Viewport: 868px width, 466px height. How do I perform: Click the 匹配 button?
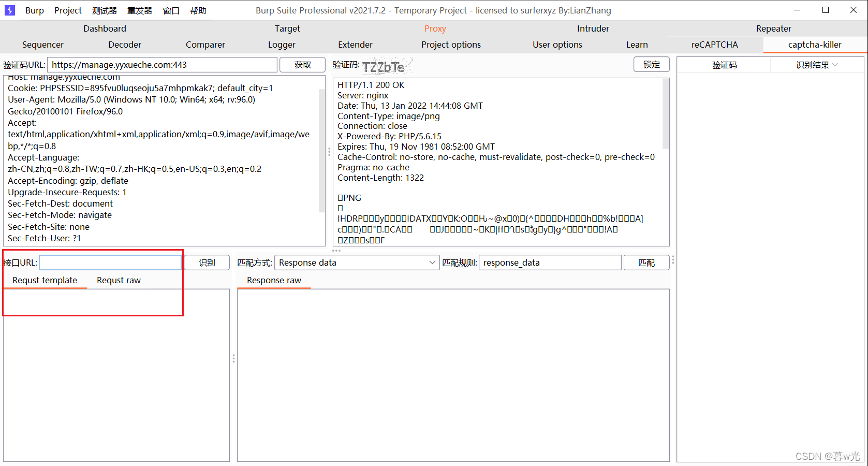[x=646, y=263]
